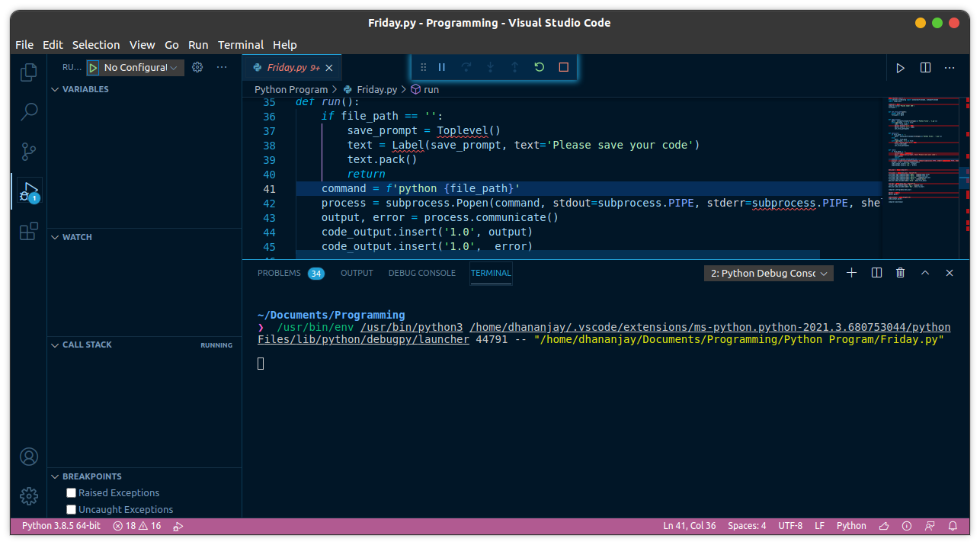The image size is (980, 545).
Task: Close the Friday.py editor tab
Action: 329,68
